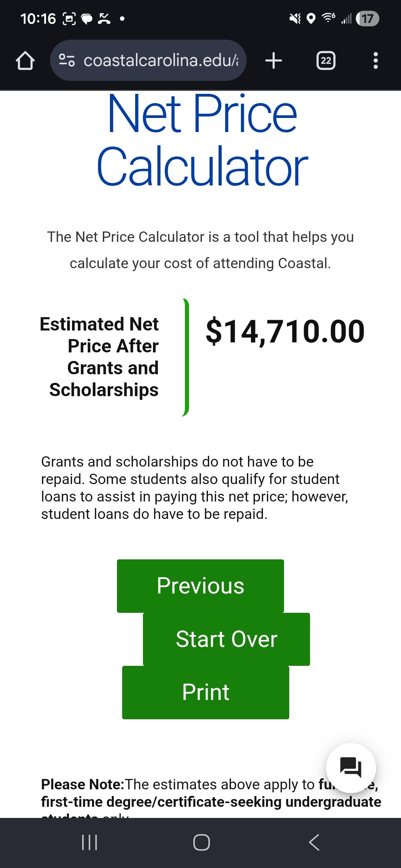Tap the Android home navigation button
The height and width of the screenshot is (868, 401).
click(201, 842)
